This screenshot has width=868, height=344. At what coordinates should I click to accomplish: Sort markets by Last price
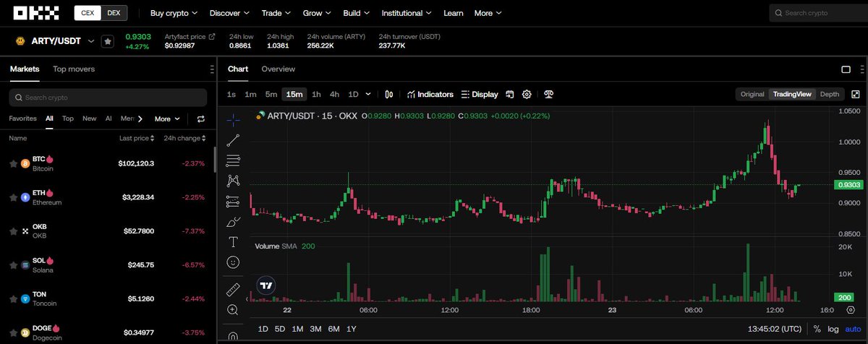click(137, 138)
